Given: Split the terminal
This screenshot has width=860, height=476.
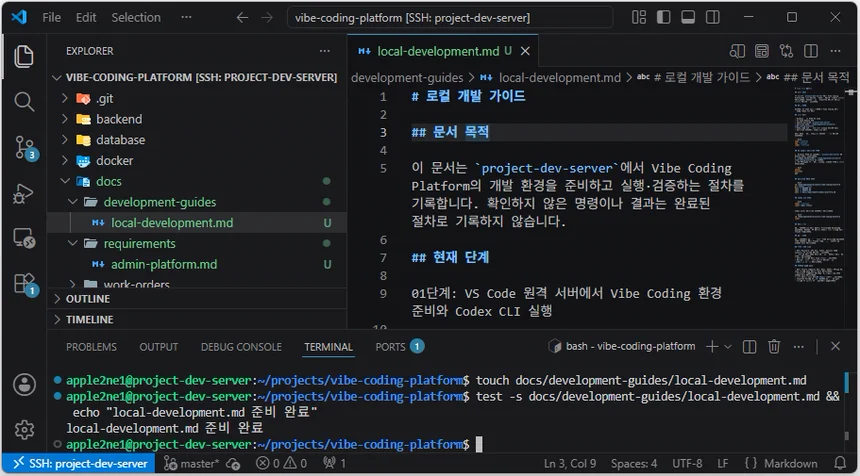Looking at the screenshot, I should [749, 347].
